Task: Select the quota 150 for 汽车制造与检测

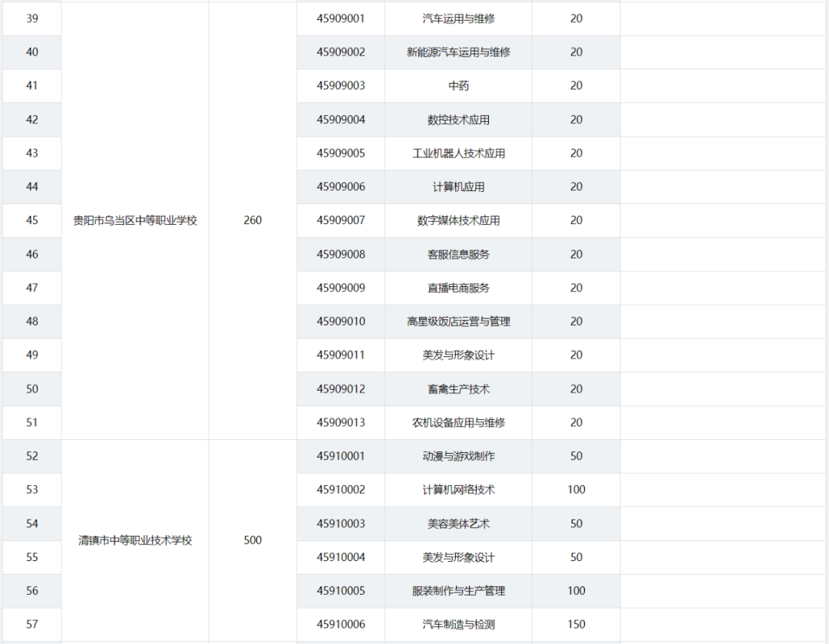Action: click(x=576, y=625)
